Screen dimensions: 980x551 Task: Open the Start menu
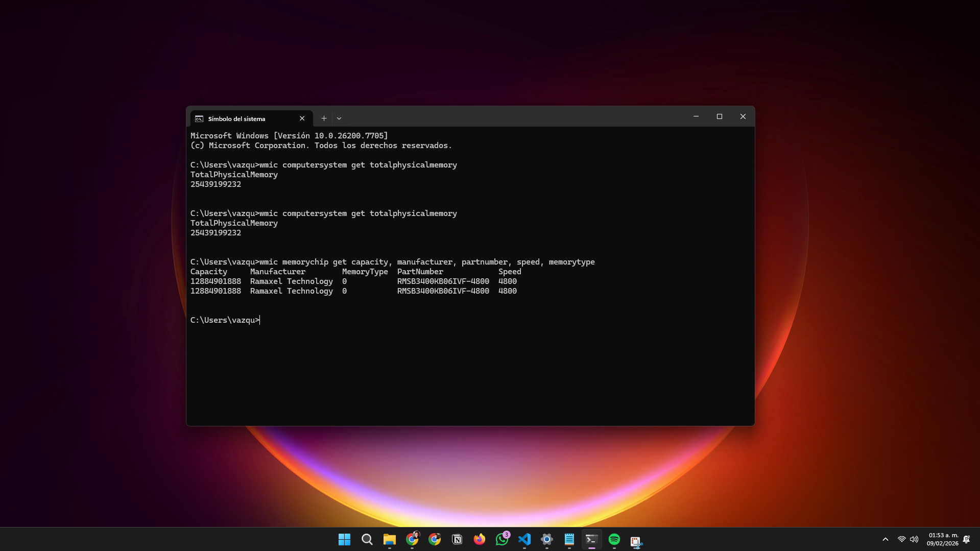pyautogui.click(x=344, y=540)
